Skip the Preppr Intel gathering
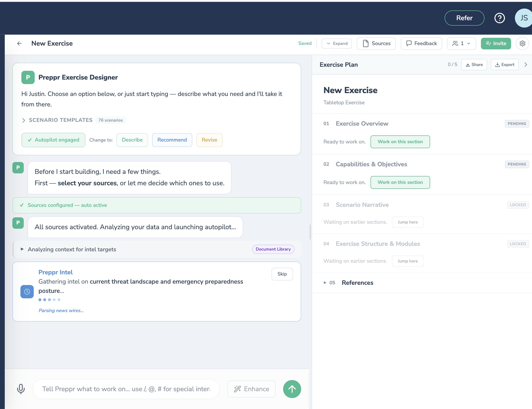Screen dimensions: 532x409 coord(282,274)
